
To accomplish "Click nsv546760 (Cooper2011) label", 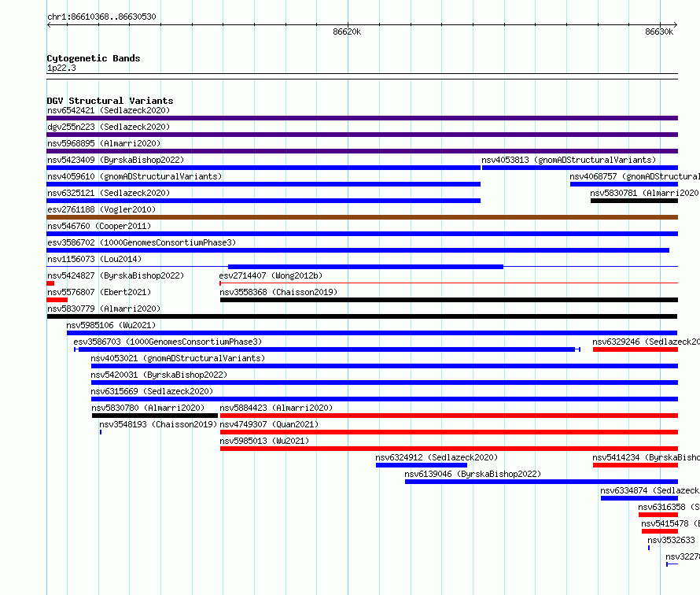I will tap(99, 226).
